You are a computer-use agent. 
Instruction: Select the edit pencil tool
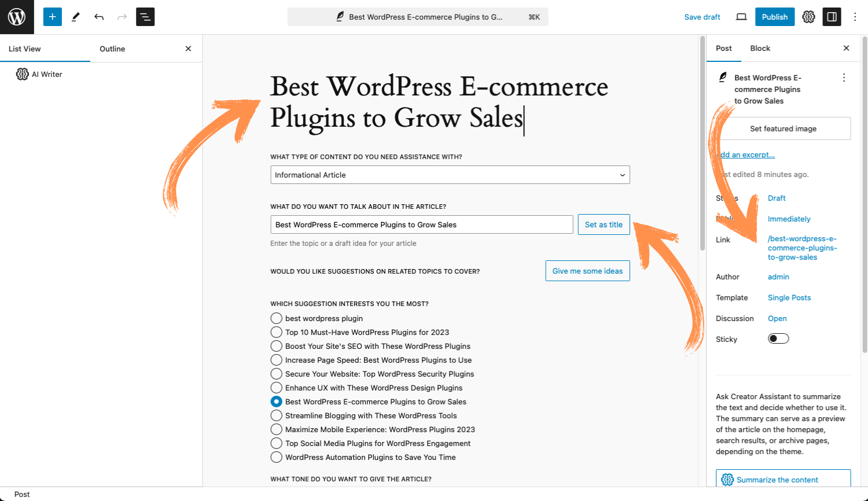(75, 17)
